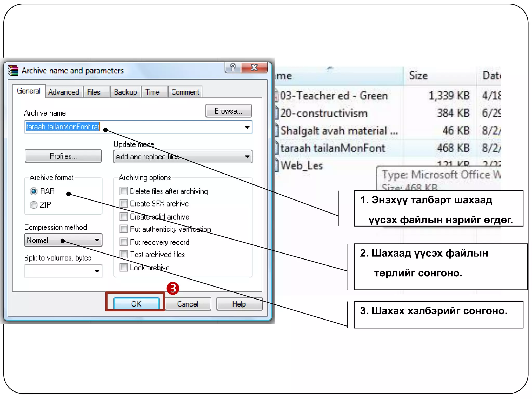This screenshot has width=532, height=399.
Task: Switch to the Comment tab
Action: tap(185, 92)
